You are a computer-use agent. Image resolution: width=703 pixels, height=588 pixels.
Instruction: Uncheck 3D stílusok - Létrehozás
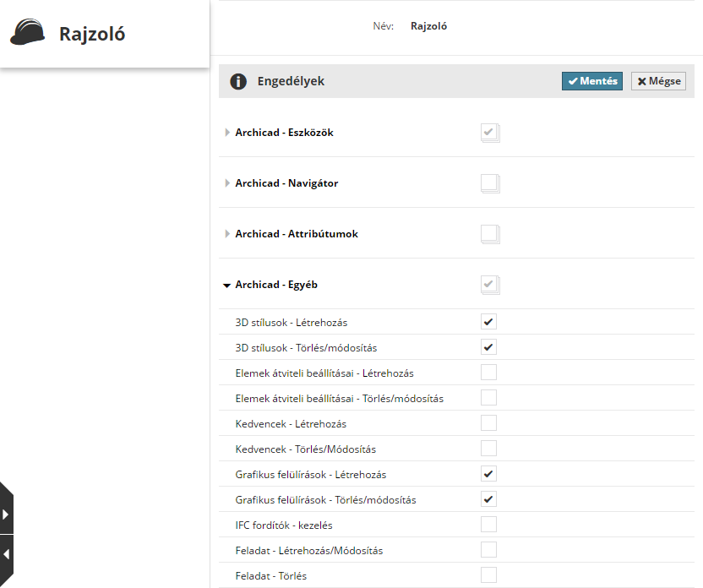(x=488, y=322)
